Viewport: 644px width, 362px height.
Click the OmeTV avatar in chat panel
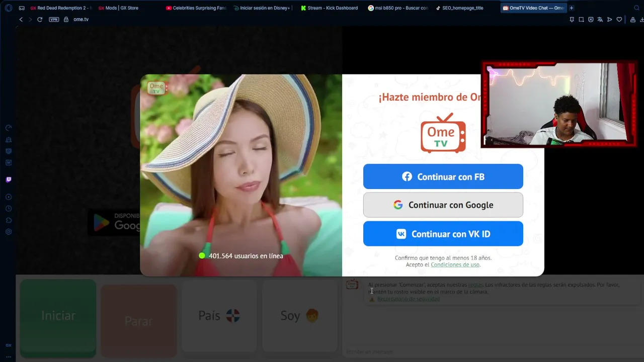tap(352, 284)
